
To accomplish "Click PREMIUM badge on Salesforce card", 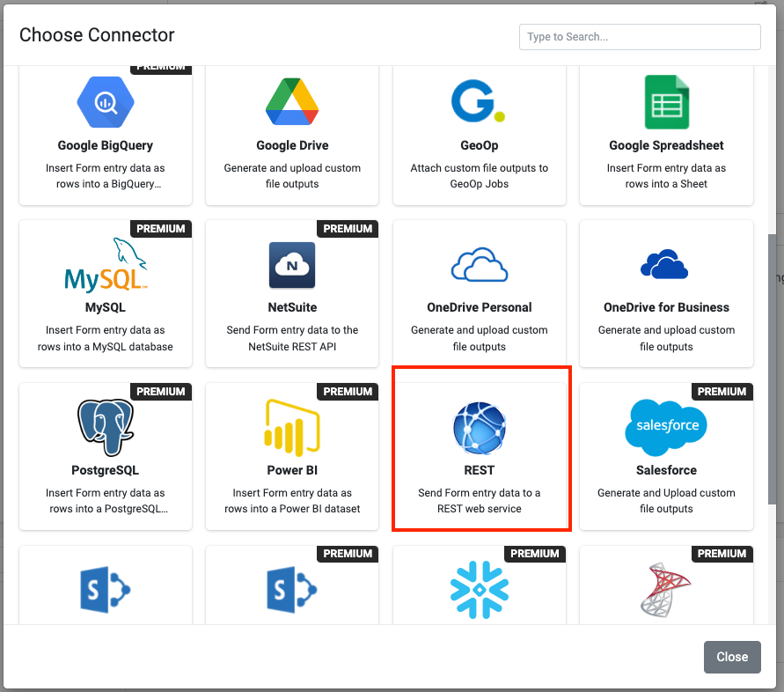I will [722, 391].
